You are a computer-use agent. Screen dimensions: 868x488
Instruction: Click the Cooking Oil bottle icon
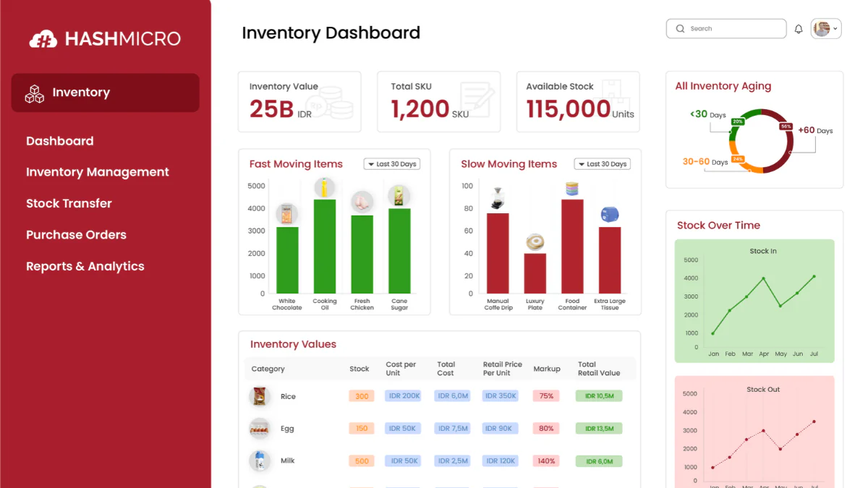point(325,188)
